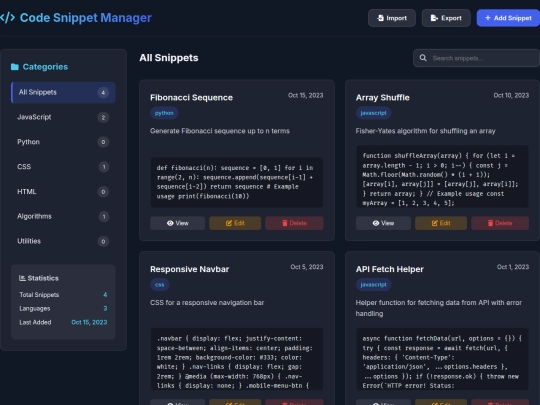Click trash icon on Fibonacci Sequence Delete button
Image resolution: width=540 pixels, height=405 pixels.
[285, 223]
